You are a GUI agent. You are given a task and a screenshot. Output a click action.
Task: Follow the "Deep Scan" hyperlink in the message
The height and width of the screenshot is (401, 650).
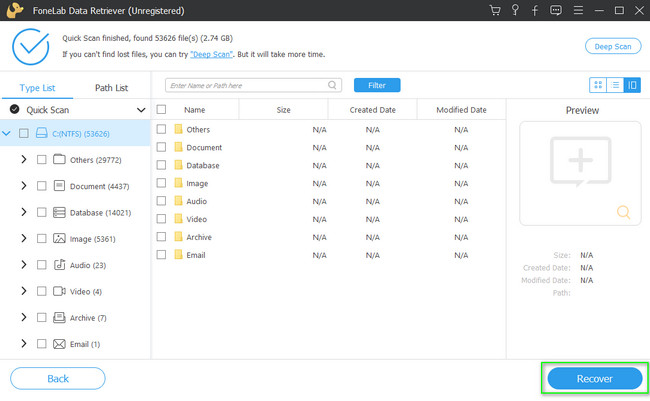tap(211, 54)
